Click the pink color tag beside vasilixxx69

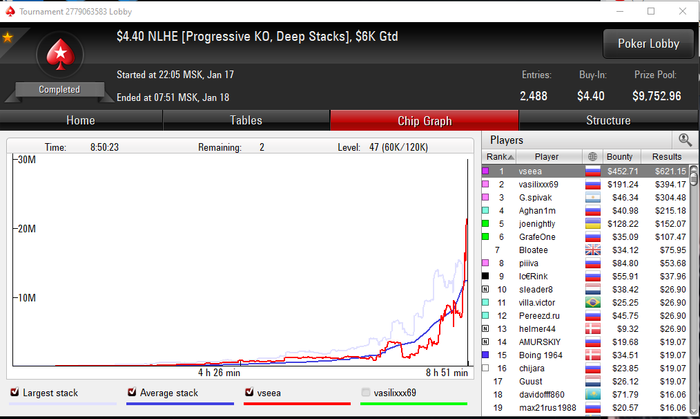pos(485,184)
